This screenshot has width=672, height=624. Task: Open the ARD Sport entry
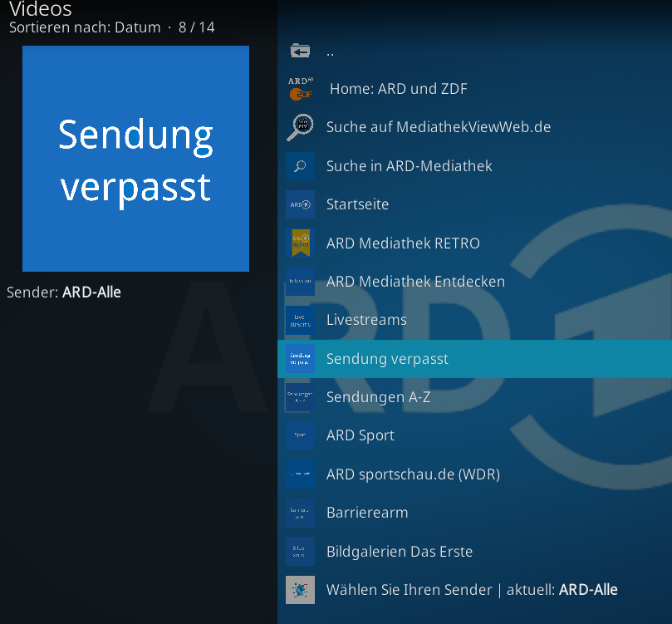coord(474,436)
